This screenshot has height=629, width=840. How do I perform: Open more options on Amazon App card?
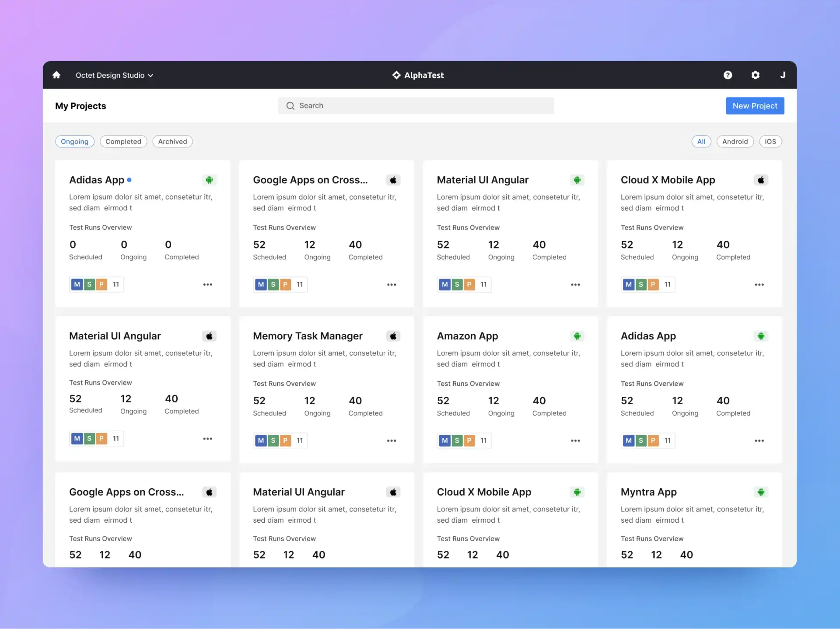pos(575,440)
